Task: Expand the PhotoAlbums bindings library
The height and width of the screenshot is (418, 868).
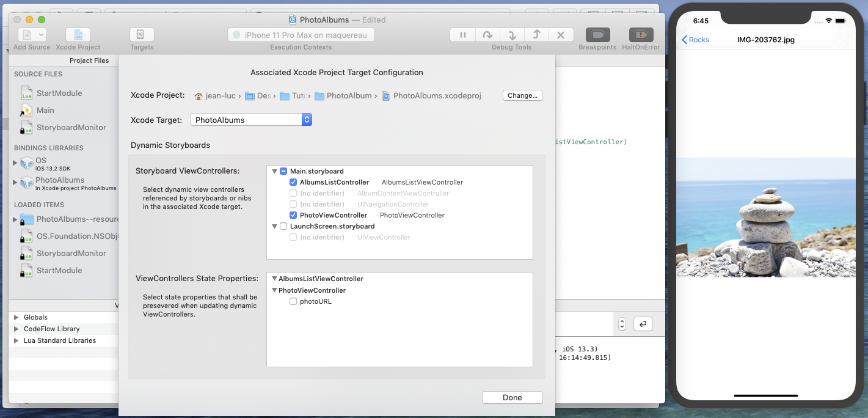Action: 15,182
